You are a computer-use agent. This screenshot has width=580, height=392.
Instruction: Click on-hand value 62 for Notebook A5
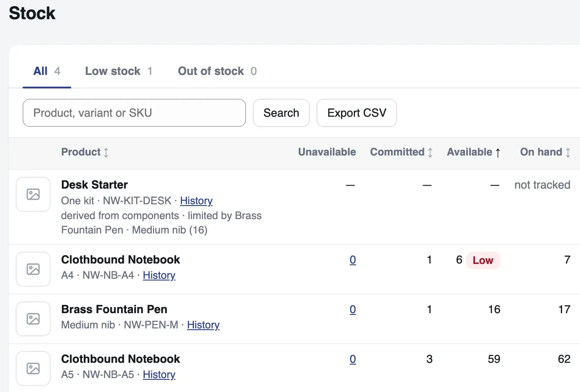(x=564, y=359)
